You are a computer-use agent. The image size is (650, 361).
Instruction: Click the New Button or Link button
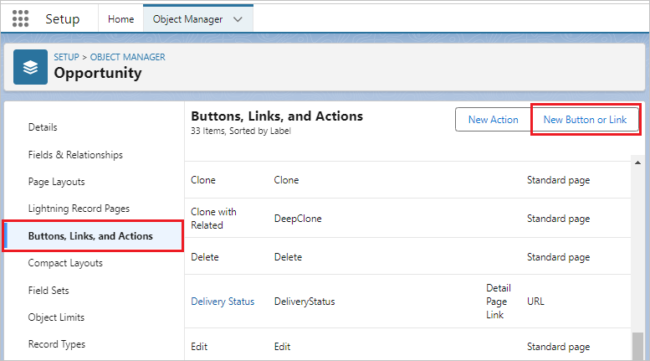click(585, 120)
